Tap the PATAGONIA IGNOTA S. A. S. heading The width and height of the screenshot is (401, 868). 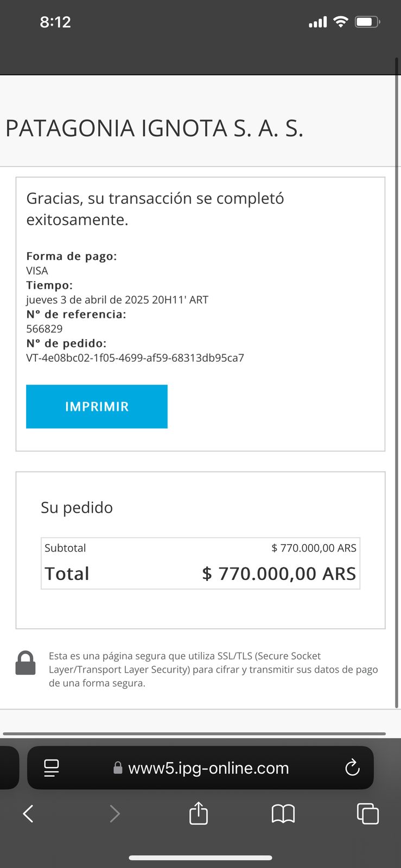click(x=154, y=129)
